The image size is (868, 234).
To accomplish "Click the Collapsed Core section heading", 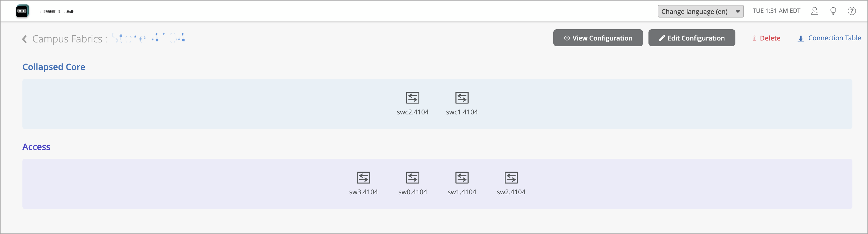I will coord(54,67).
